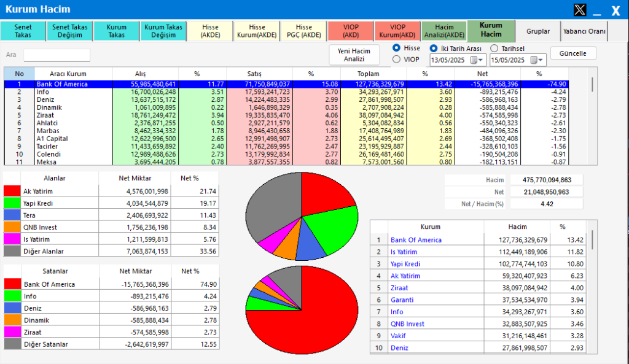Screen dimensions: 629x364
Task: Expand the 13/05/2025 date dropdown arrow
Action: pos(480,60)
